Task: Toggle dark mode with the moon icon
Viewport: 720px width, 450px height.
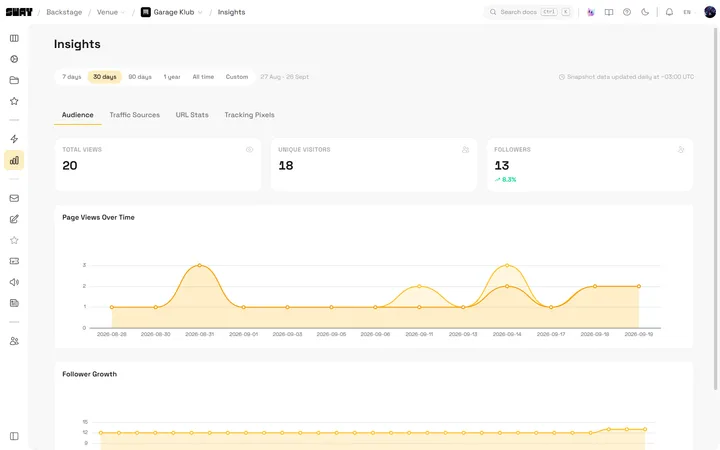Action: [x=645, y=12]
